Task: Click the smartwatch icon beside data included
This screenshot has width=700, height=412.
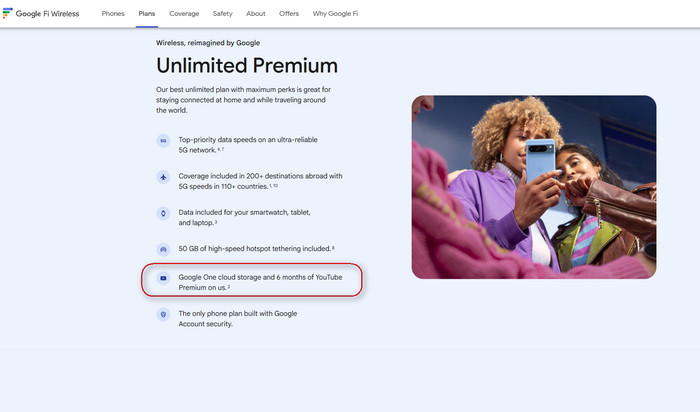Action: (x=163, y=213)
